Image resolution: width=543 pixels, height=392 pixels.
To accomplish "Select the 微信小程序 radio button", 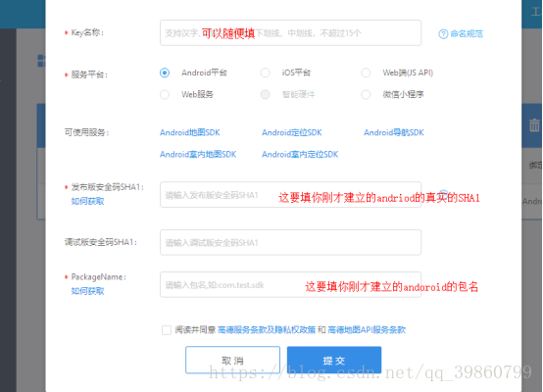I will [366, 94].
